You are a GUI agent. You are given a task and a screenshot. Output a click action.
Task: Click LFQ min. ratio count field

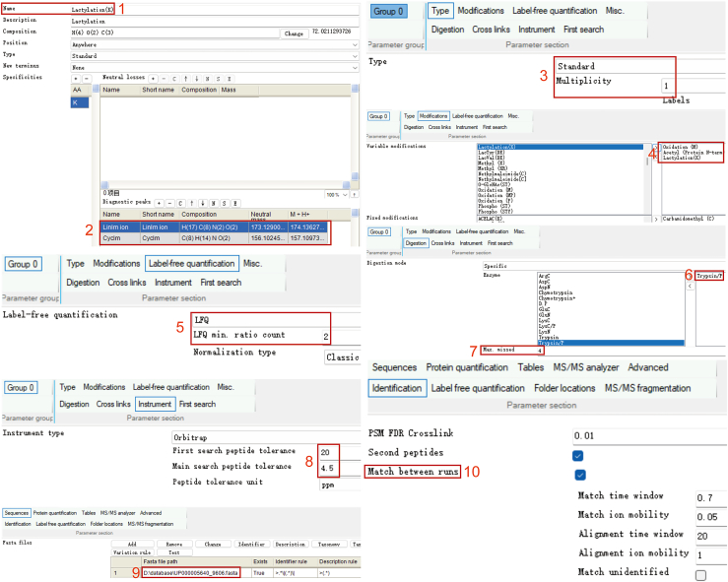coord(342,337)
